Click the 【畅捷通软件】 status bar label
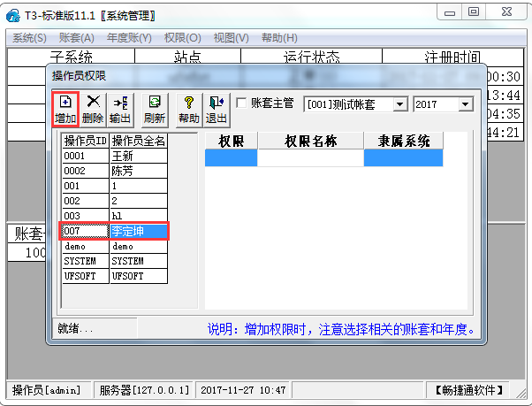 (x=469, y=390)
